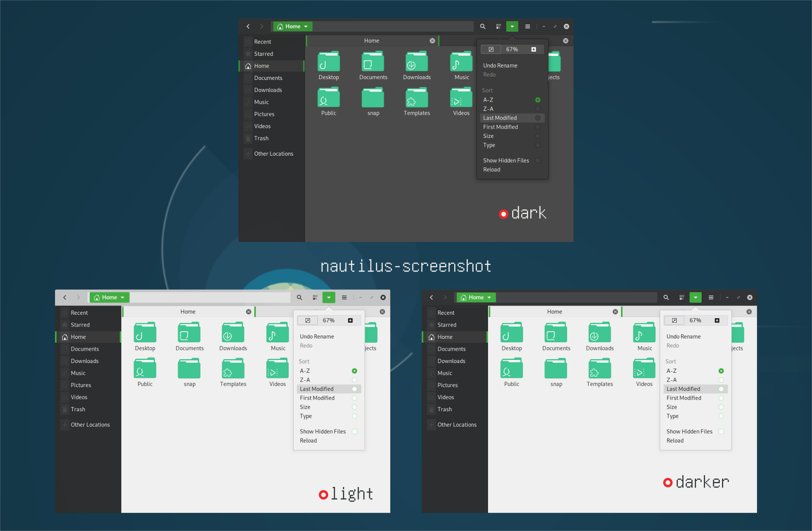Image resolution: width=812 pixels, height=531 pixels.
Task: Click the hamburger menu icon in darker window
Action: tap(711, 297)
